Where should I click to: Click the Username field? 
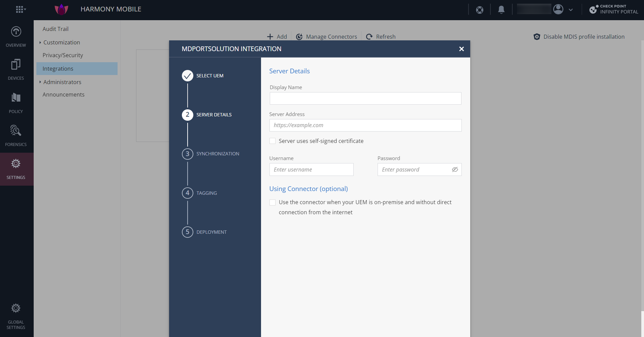tap(312, 170)
